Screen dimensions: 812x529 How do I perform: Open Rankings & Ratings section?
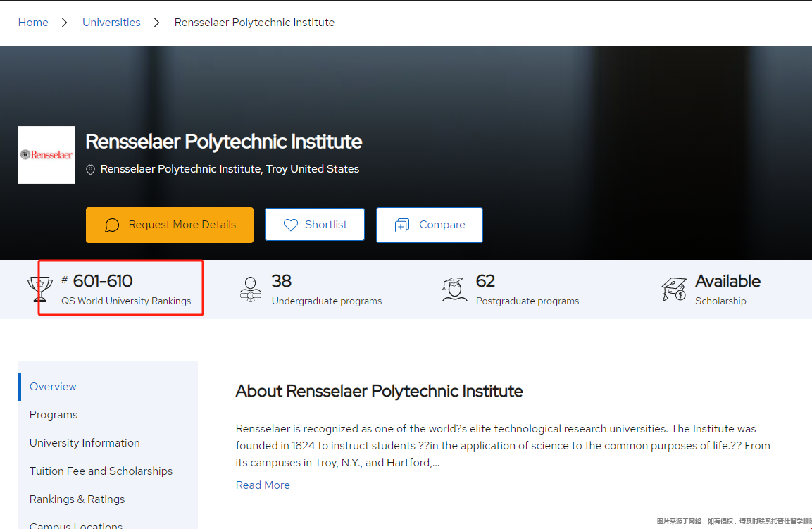click(77, 499)
